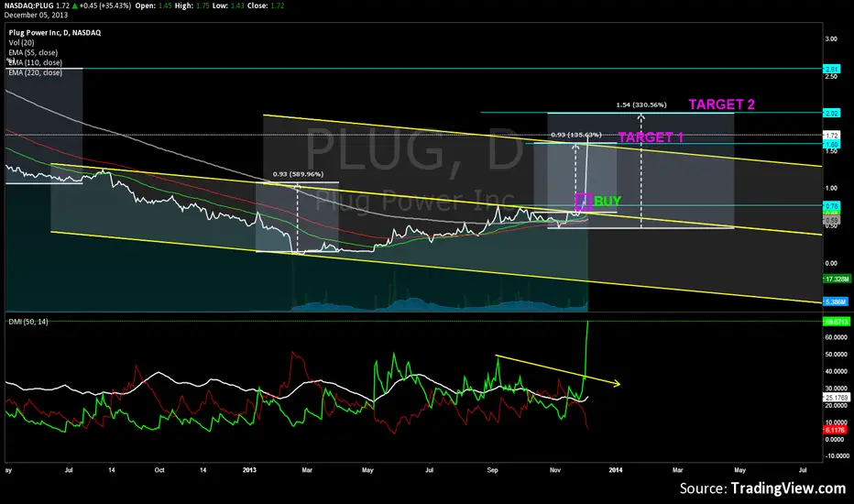Click the 2.61 price tag on axis
854x504 pixels.
[x=832, y=70]
